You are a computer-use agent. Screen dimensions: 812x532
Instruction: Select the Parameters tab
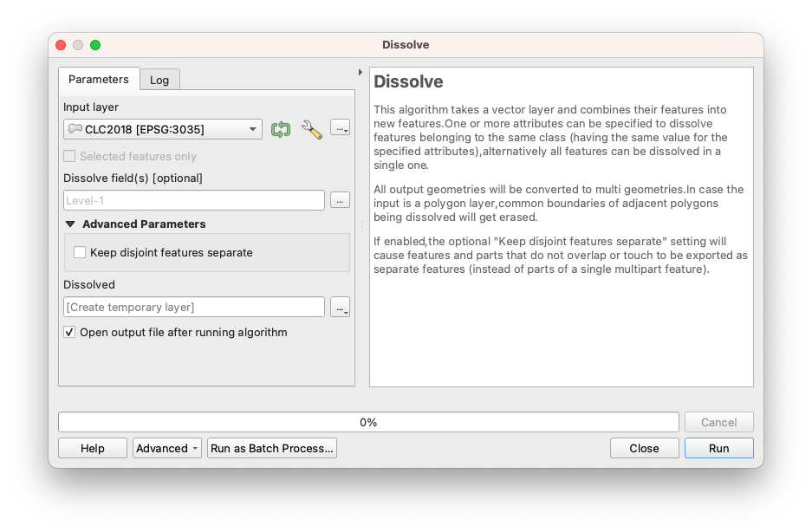[99, 79]
